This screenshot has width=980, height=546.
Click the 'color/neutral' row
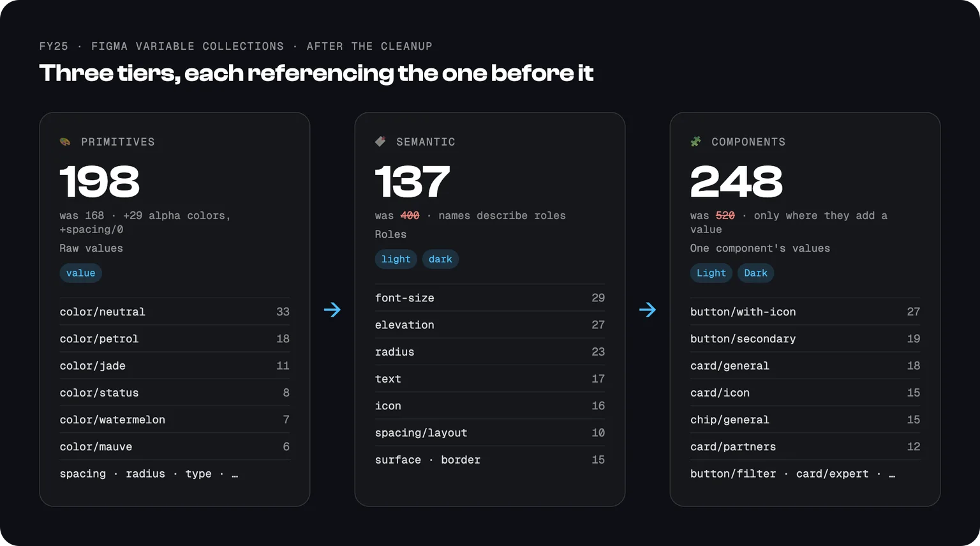click(x=175, y=312)
